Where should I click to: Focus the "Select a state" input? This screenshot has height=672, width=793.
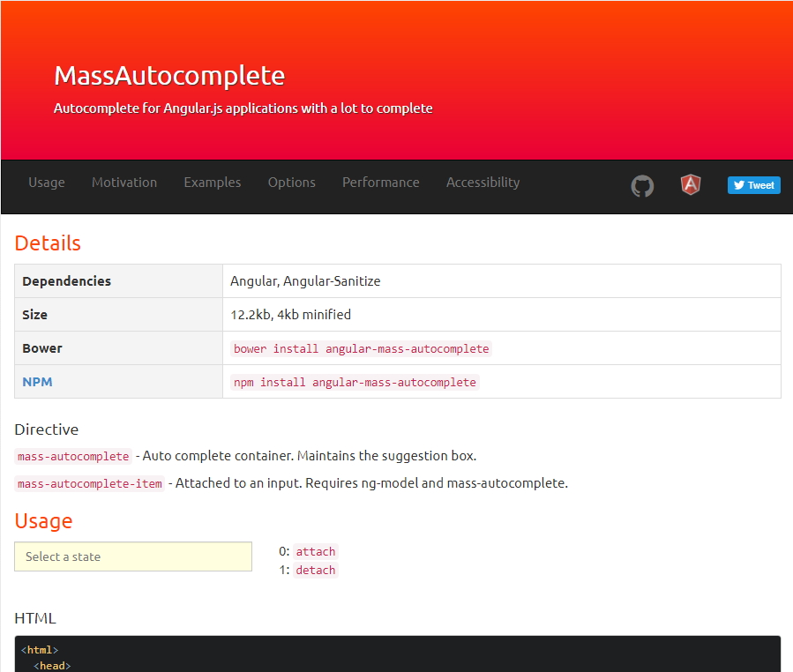click(133, 556)
